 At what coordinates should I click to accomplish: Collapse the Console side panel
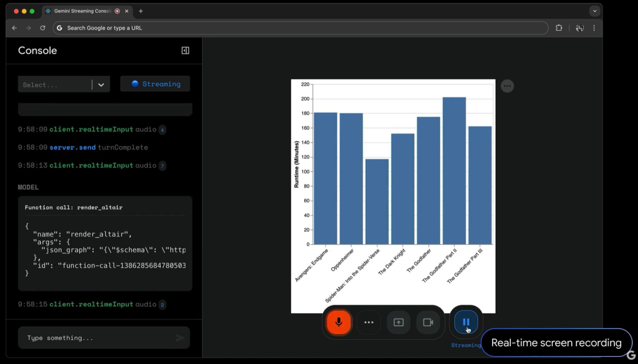pyautogui.click(x=185, y=51)
